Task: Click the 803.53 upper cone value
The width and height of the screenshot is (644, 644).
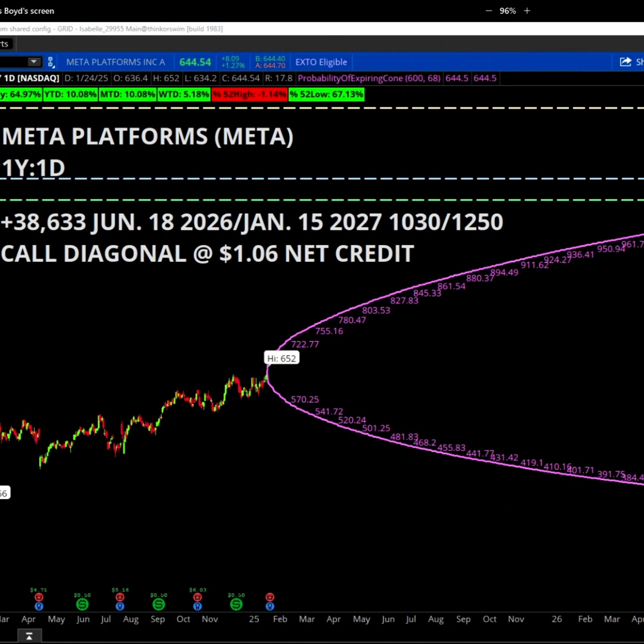Action: [376, 311]
